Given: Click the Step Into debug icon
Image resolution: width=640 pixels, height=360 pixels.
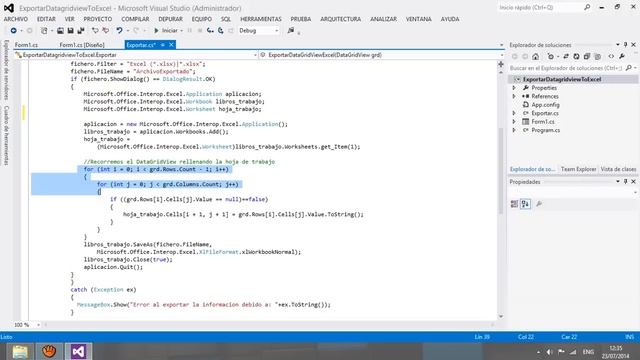Looking at the screenshot, I should coord(210,31).
